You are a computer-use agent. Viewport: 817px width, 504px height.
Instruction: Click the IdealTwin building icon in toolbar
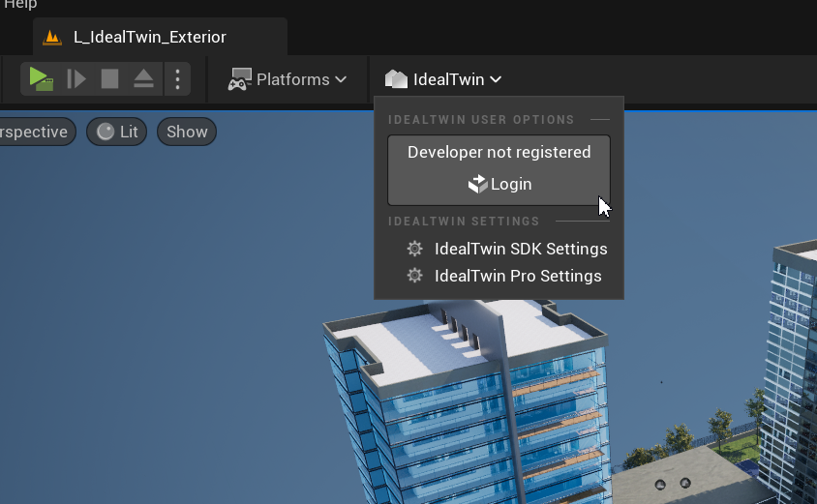396,79
